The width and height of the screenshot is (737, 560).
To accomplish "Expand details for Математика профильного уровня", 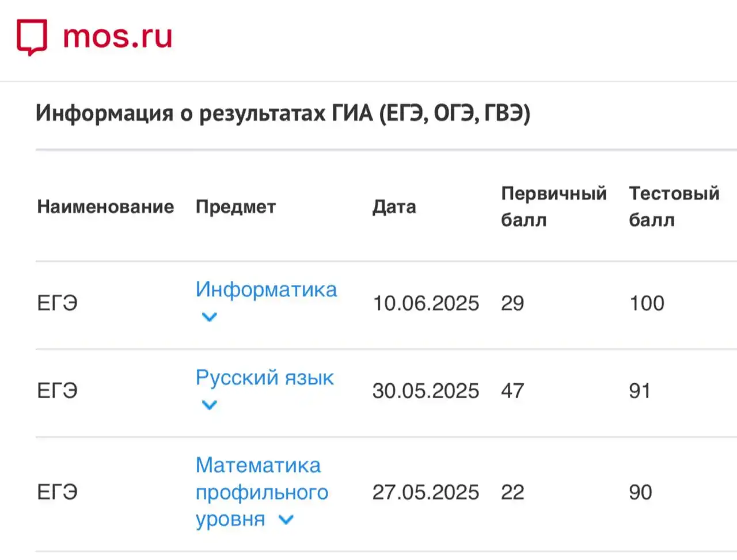I will 286,520.
